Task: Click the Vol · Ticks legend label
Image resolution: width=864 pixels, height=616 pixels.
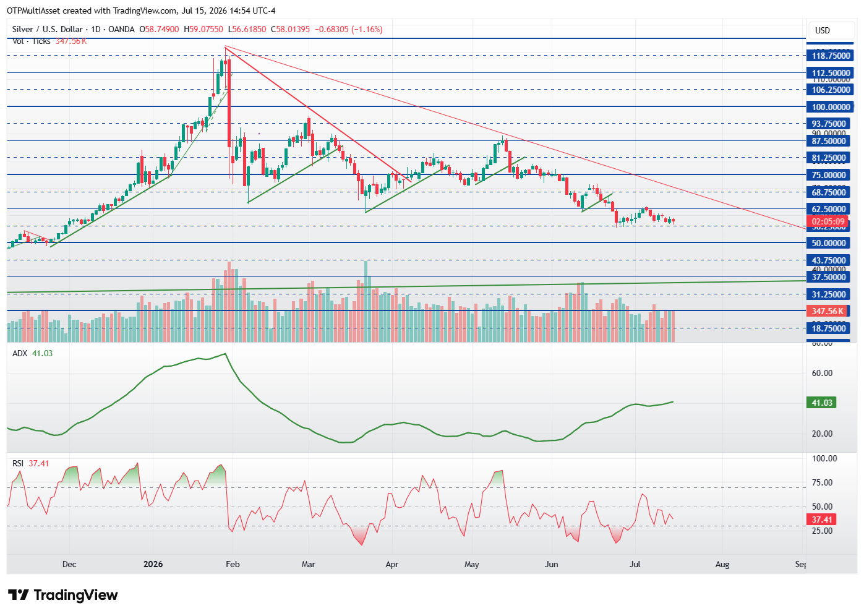Action: click(32, 41)
